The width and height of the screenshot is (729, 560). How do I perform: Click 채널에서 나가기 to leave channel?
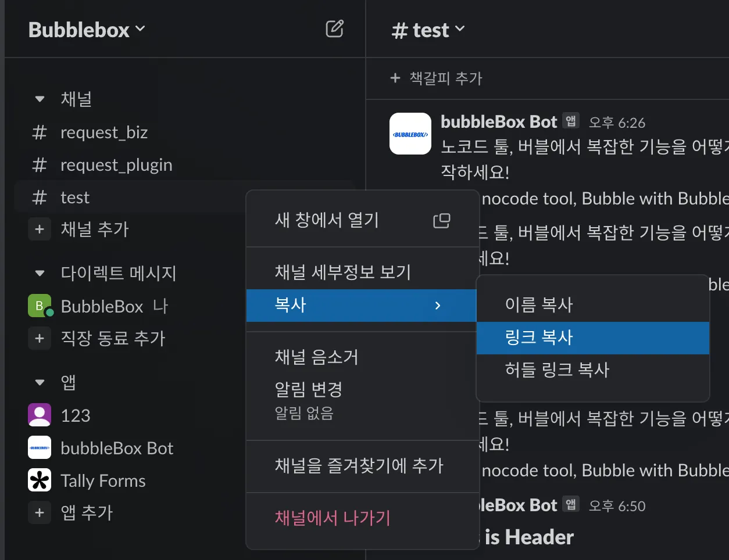(333, 518)
